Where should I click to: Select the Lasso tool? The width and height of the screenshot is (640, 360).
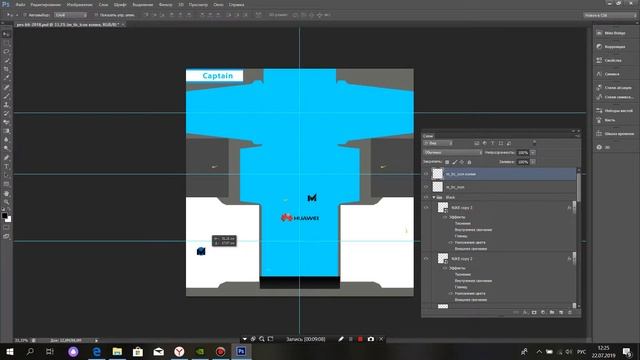[6, 51]
